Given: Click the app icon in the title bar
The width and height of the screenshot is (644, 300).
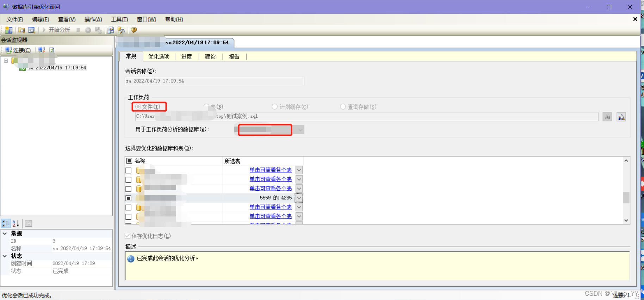Looking at the screenshot, I should click(6, 7).
